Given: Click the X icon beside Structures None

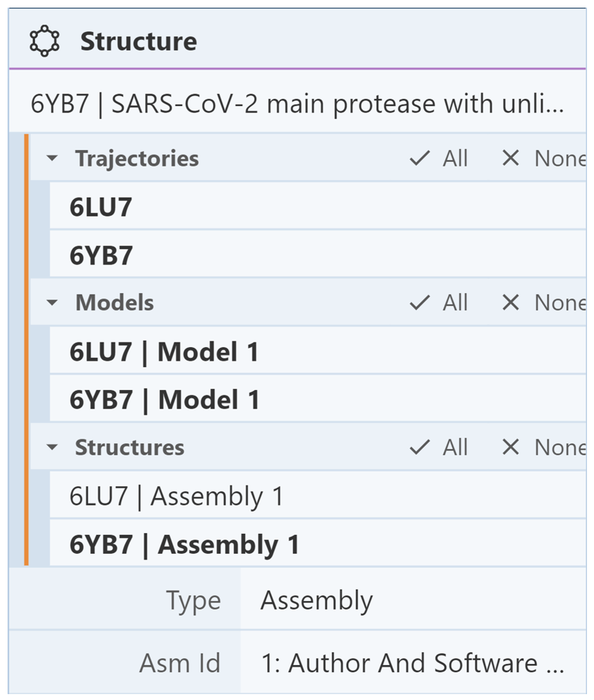Looking at the screenshot, I should coord(511,447).
